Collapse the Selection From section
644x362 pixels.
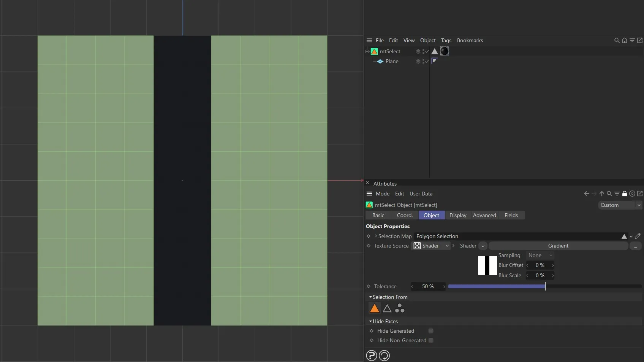pos(370,297)
